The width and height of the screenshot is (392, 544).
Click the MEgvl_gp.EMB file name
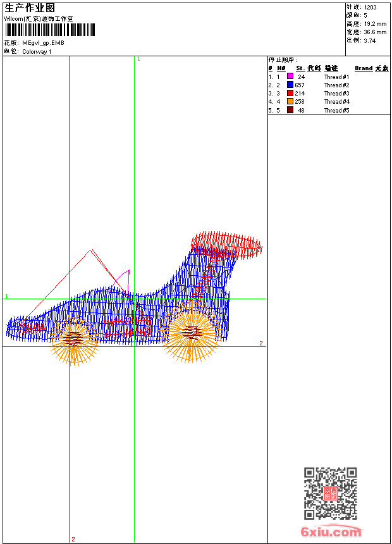click(x=43, y=43)
